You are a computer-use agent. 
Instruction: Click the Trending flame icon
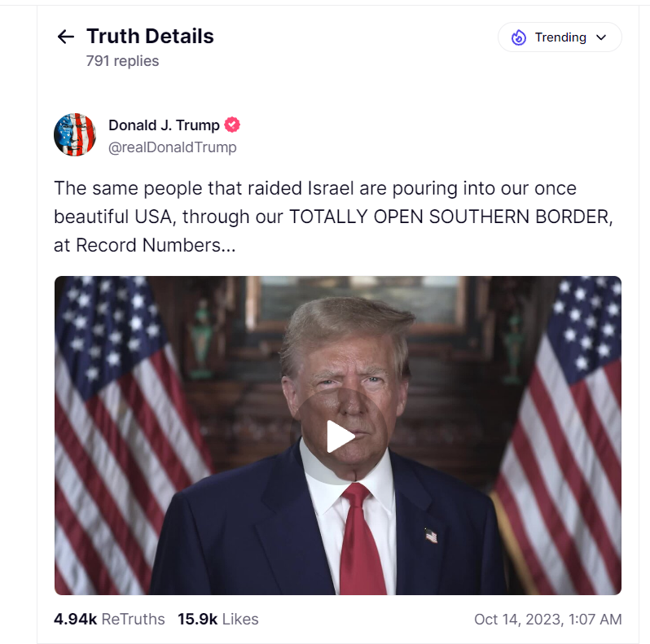coord(518,37)
